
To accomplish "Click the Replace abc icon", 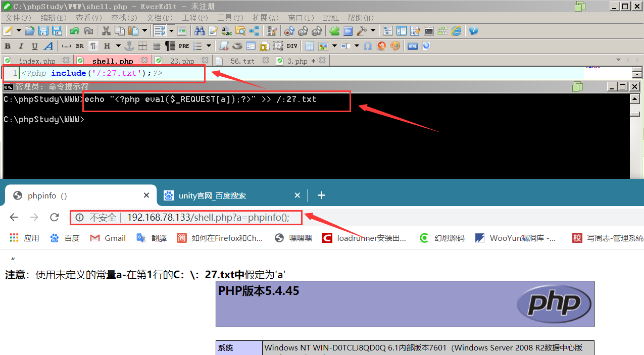I will coord(227,31).
